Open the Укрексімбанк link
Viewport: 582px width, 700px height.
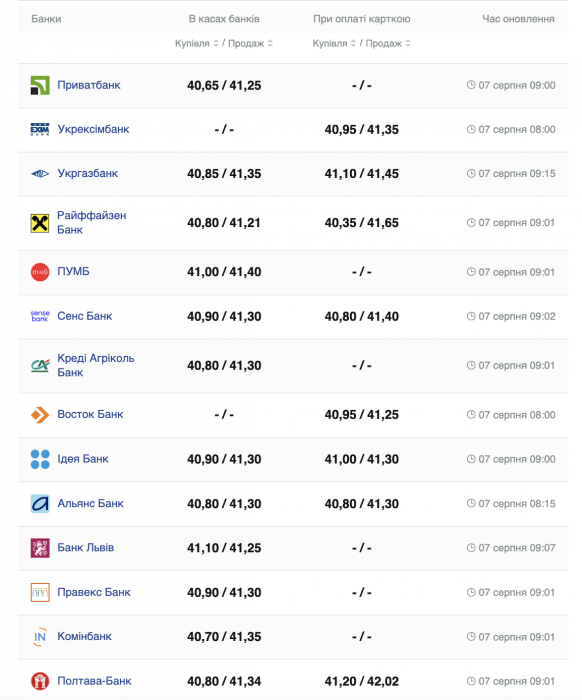(93, 129)
